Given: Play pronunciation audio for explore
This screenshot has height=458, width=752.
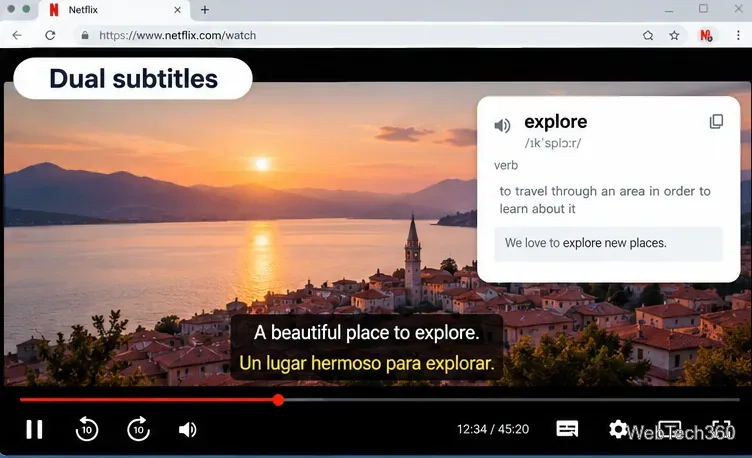Looking at the screenshot, I should click(x=502, y=126).
